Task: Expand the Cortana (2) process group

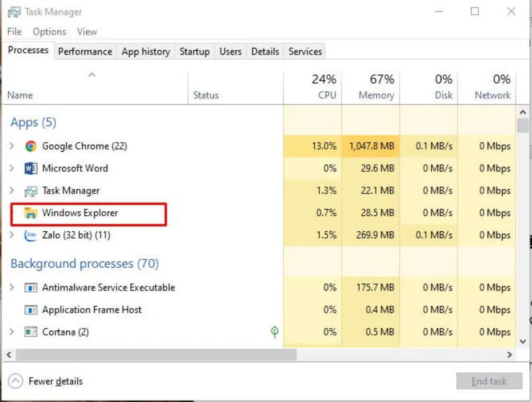Action: tap(12, 332)
